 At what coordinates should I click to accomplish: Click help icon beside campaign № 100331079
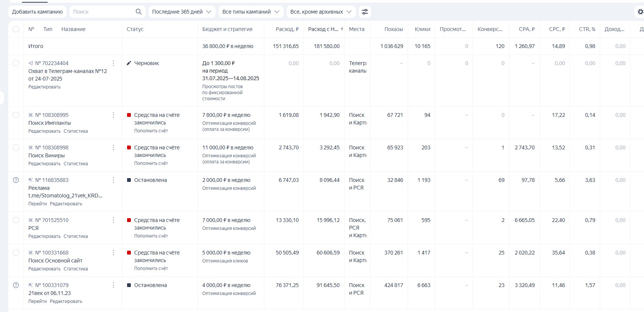coord(16,285)
